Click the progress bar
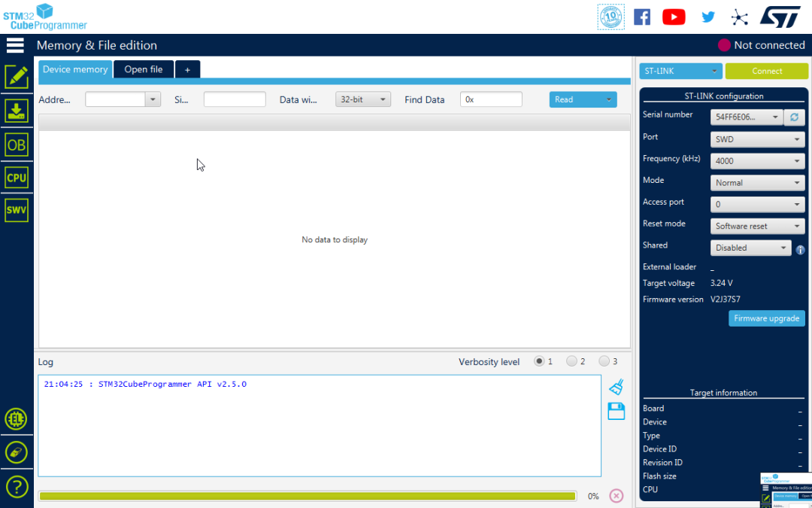812x508 pixels. (x=308, y=496)
